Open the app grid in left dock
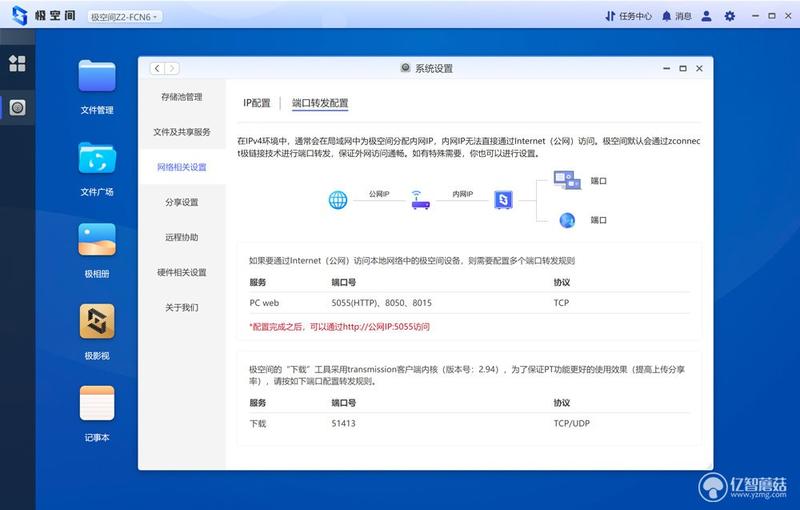Viewport: 800px width, 510px height. coord(17,63)
